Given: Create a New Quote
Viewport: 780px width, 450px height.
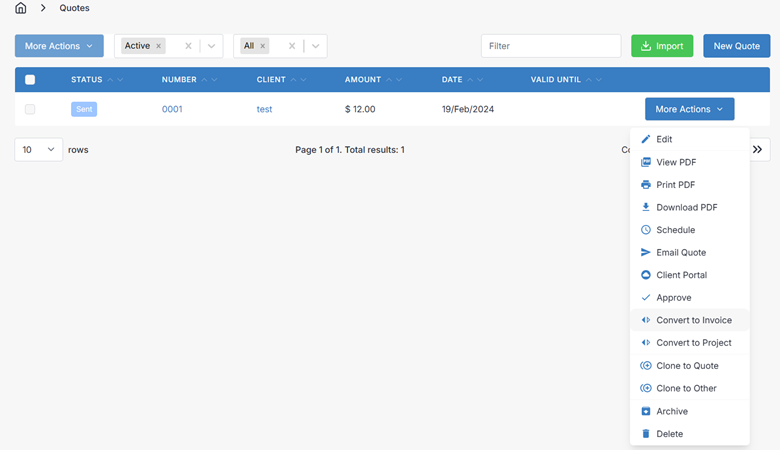Looking at the screenshot, I should (737, 46).
